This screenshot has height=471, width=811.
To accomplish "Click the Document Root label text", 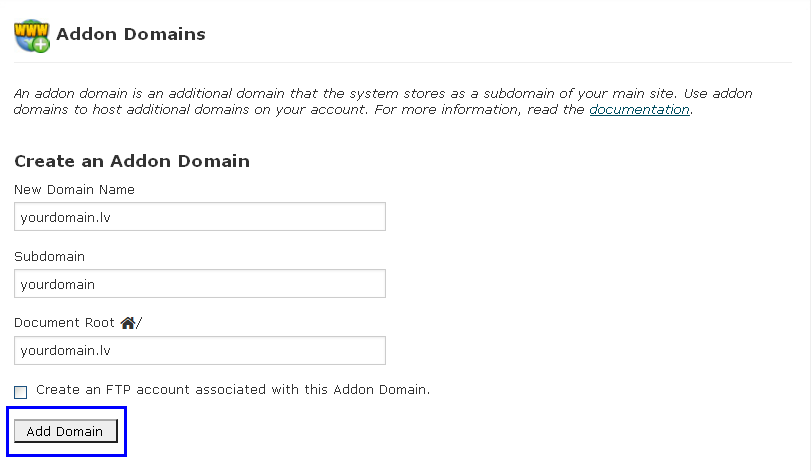I will [64, 323].
